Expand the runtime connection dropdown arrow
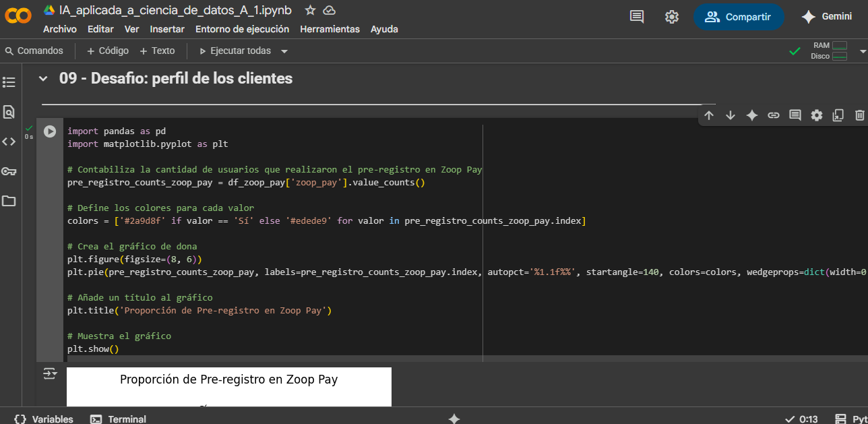Viewport: 868px width, 424px height. pos(863,51)
